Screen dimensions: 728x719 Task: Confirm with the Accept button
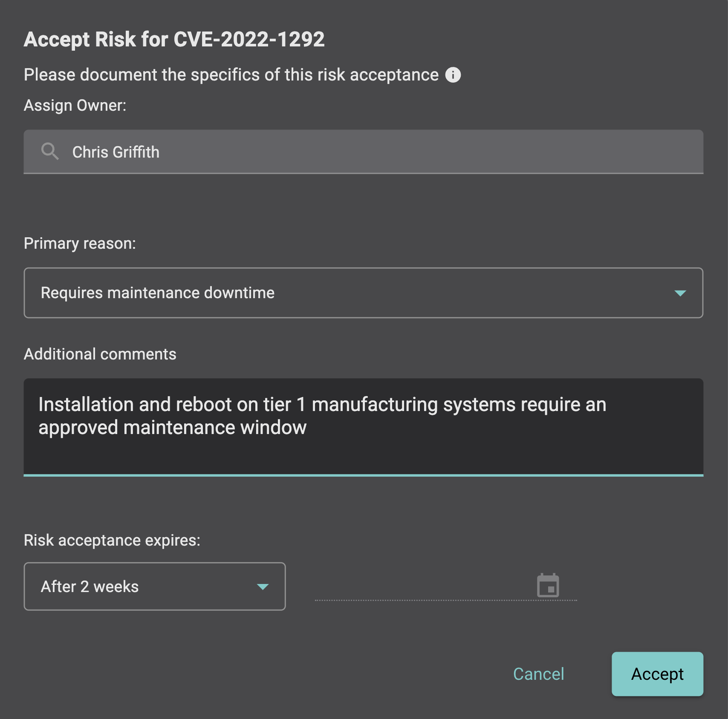[x=657, y=674]
